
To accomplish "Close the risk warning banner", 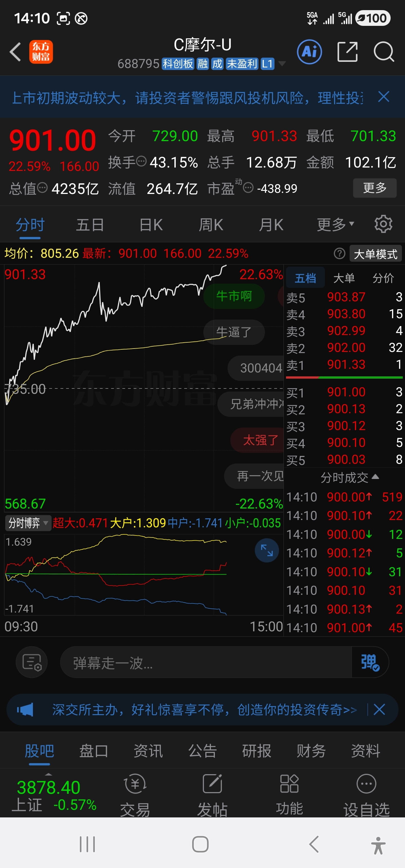I will point(384,97).
